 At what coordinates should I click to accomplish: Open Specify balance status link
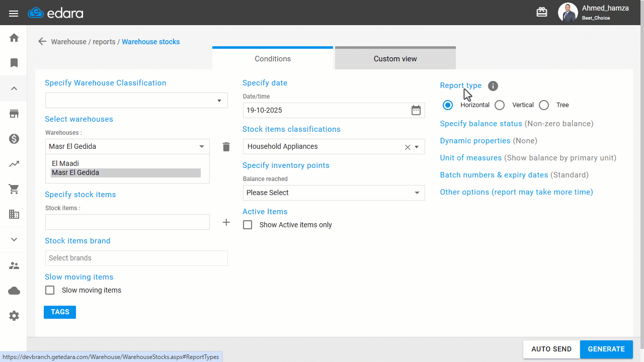481,124
